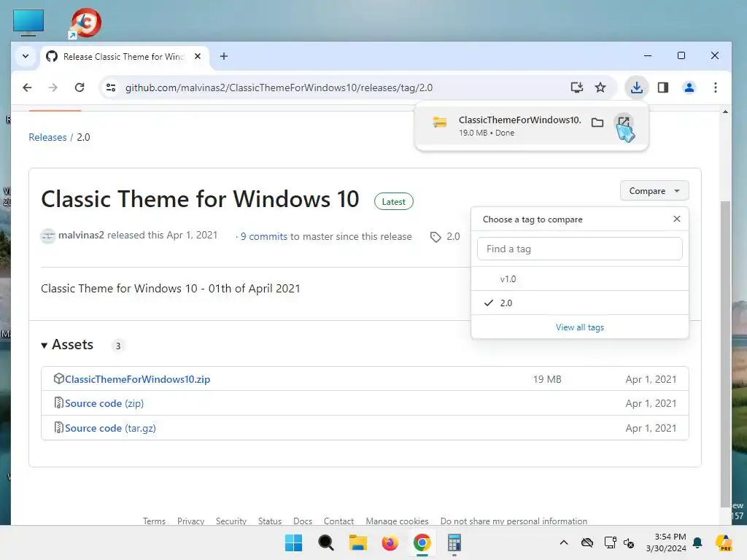Screen dimensions: 747x560
Task: Click the Latest badge
Action: point(393,201)
